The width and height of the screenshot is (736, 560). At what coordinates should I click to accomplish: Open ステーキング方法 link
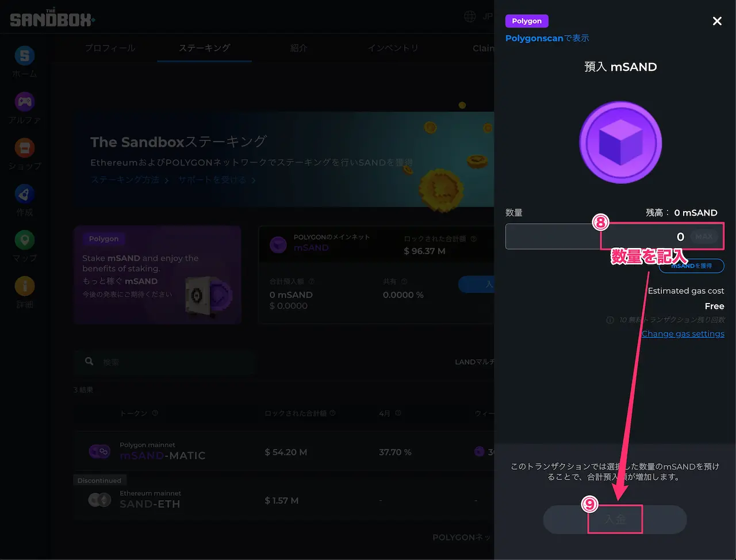pyautogui.click(x=129, y=180)
